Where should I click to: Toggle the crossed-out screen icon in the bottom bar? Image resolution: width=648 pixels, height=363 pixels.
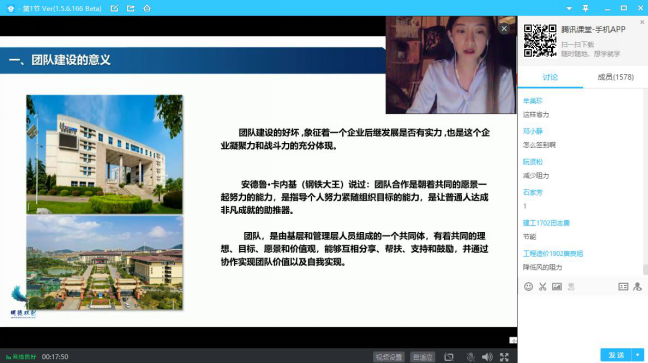(x=449, y=357)
